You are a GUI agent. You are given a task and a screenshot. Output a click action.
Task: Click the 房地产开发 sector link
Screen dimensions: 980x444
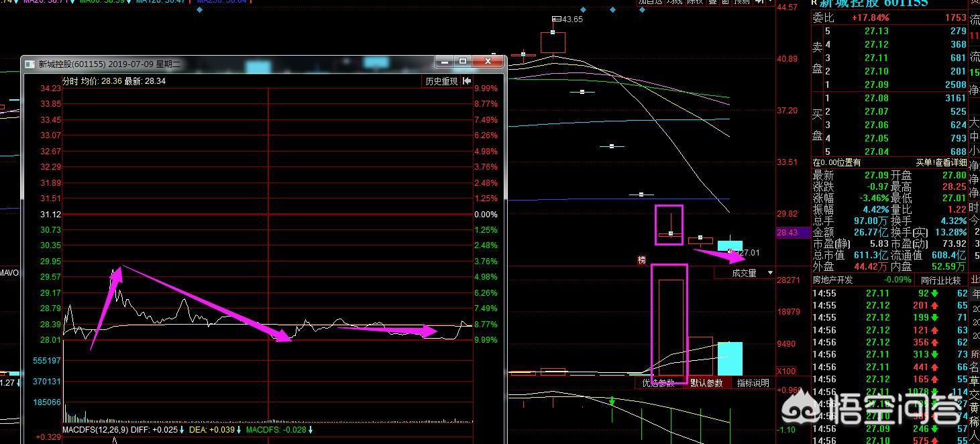(832, 280)
